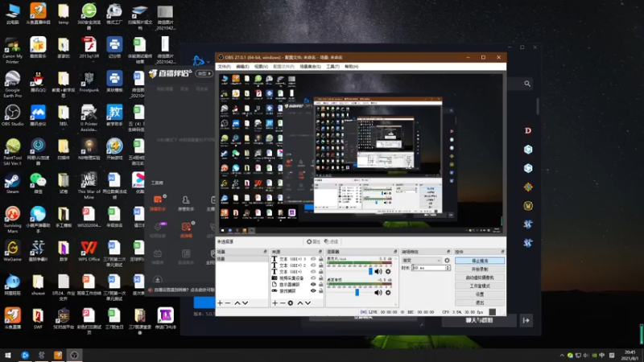Open 桌面音频 audio settings gear

pos(388,293)
